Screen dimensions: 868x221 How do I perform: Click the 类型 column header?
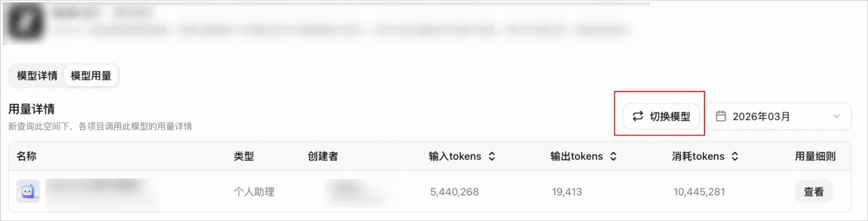[244, 157]
